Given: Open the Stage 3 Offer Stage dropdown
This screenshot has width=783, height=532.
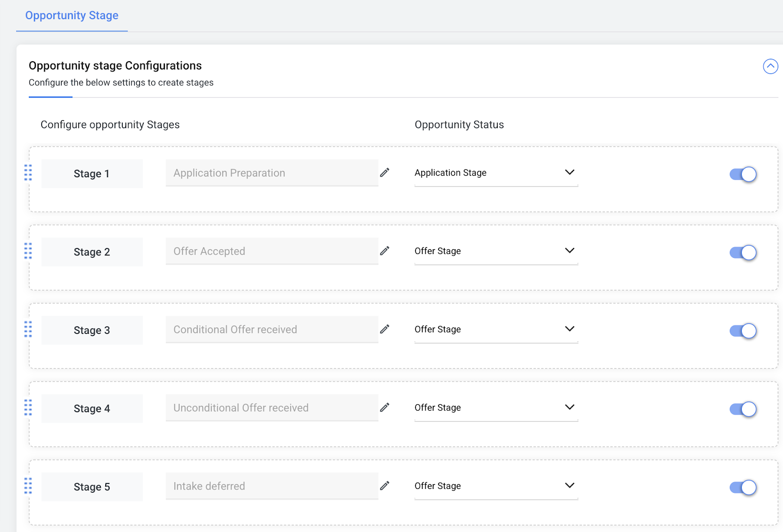Looking at the screenshot, I should [x=496, y=329].
